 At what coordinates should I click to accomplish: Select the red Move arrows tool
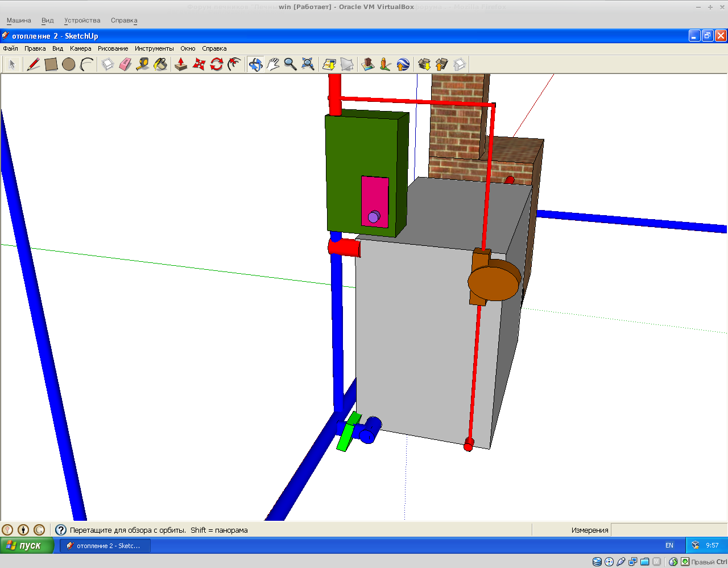198,64
